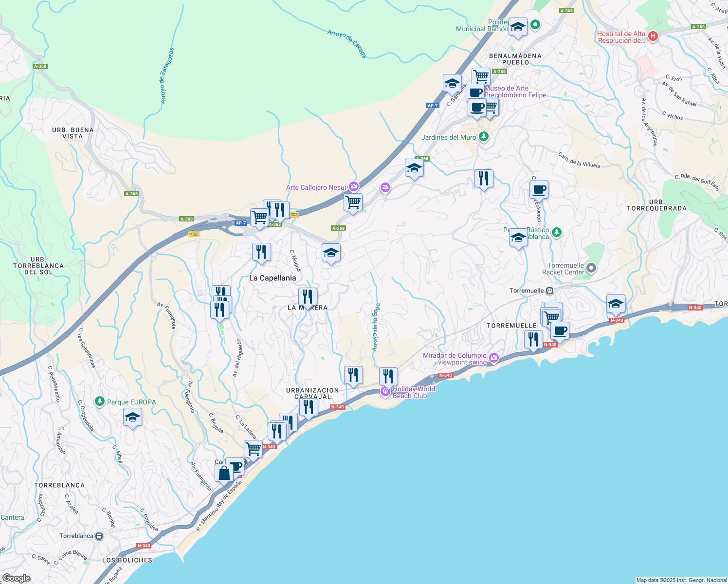Select the Mirador de Columpio viewpoint swing icon
Screen dimensions: 728x584
(x=493, y=357)
